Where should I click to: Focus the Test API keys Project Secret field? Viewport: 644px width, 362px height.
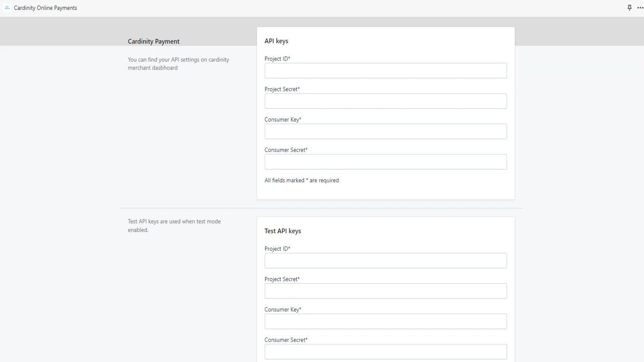[x=386, y=291]
